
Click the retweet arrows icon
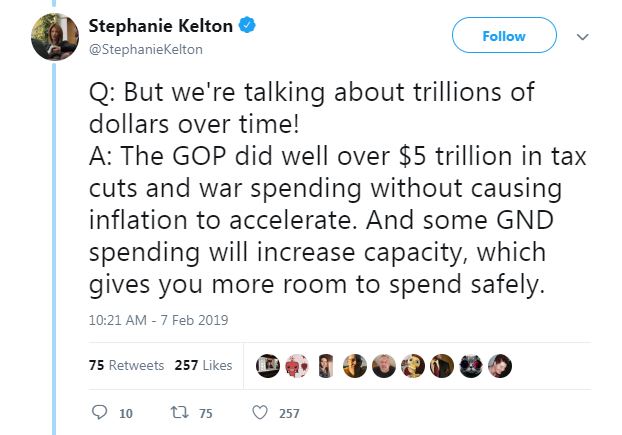click(179, 412)
